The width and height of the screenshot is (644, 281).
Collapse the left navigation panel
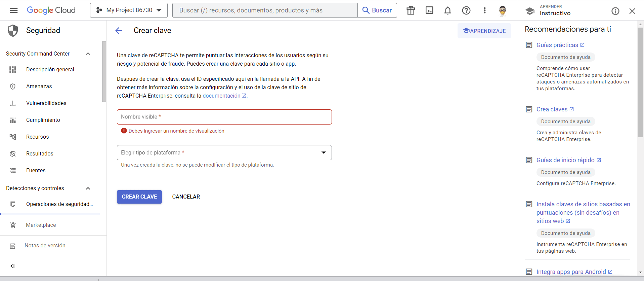tap(12, 266)
